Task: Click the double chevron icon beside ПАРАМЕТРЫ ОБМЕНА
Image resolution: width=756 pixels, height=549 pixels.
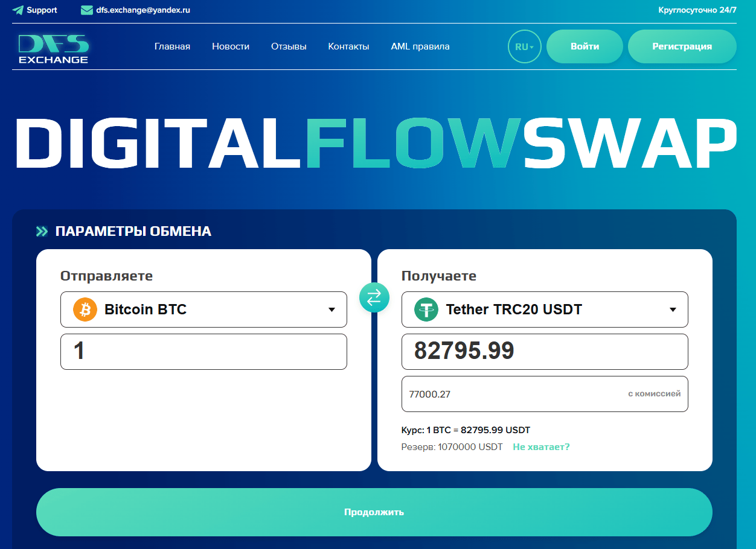Action: (x=42, y=231)
